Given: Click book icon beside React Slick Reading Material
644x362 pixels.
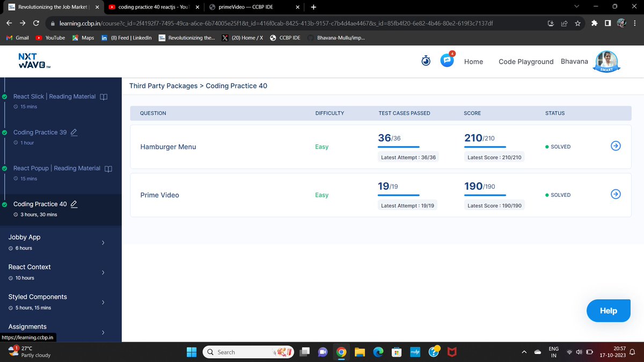Looking at the screenshot, I should (x=104, y=97).
